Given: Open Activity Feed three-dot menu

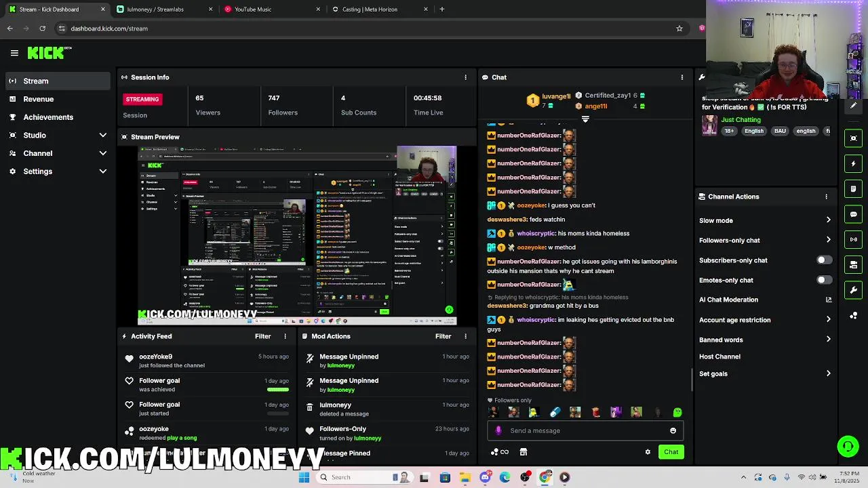Looking at the screenshot, I should [285, 336].
